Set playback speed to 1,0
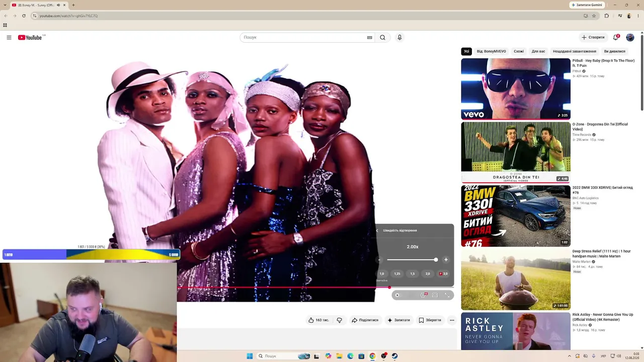The height and width of the screenshot is (362, 644). tap(382, 274)
